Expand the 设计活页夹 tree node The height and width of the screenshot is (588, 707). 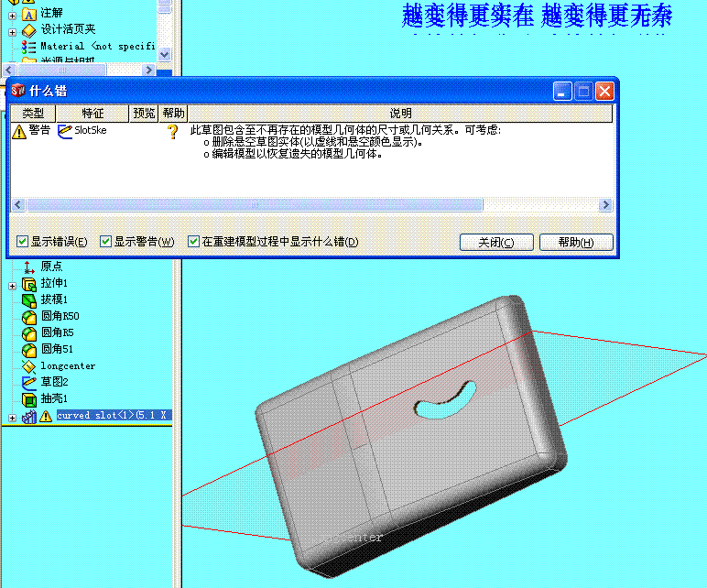point(12,32)
